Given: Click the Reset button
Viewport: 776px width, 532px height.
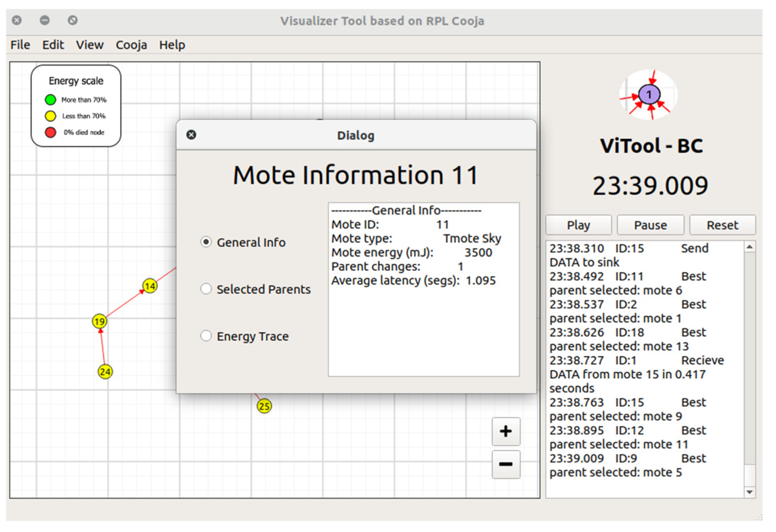Looking at the screenshot, I should tap(722, 225).
